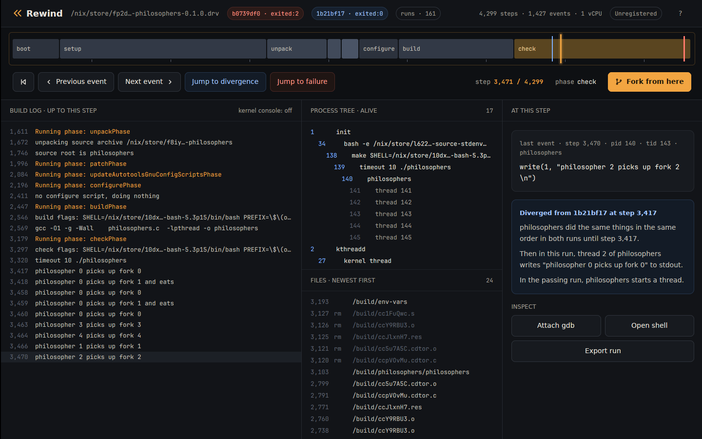
Task: Select check phase in timeline
Action: pyautogui.click(x=602, y=49)
